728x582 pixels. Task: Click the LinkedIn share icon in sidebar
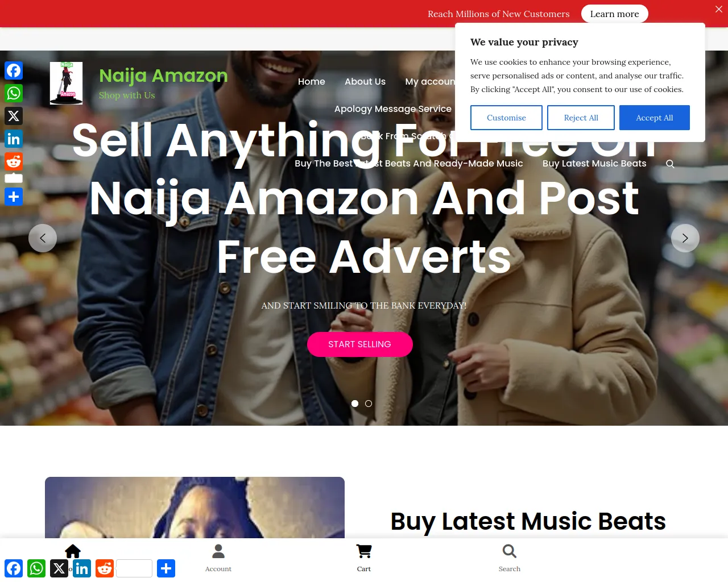click(x=14, y=139)
